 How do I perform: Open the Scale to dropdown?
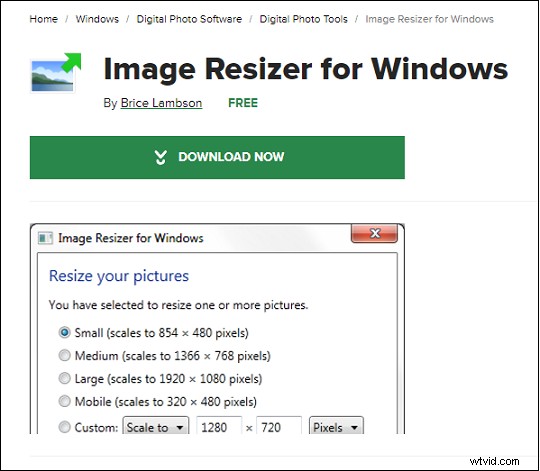point(156,426)
